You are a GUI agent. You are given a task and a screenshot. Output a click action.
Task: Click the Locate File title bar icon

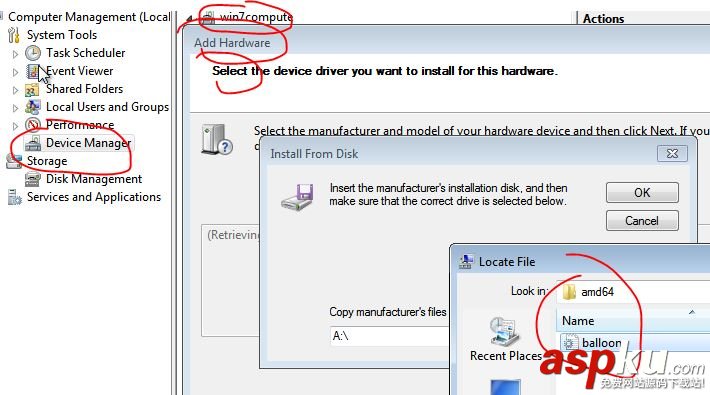point(466,261)
